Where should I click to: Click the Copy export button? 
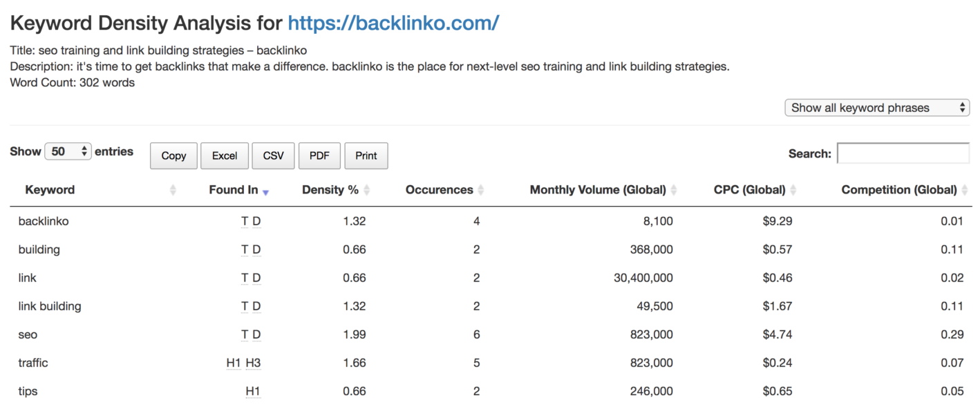(x=173, y=156)
